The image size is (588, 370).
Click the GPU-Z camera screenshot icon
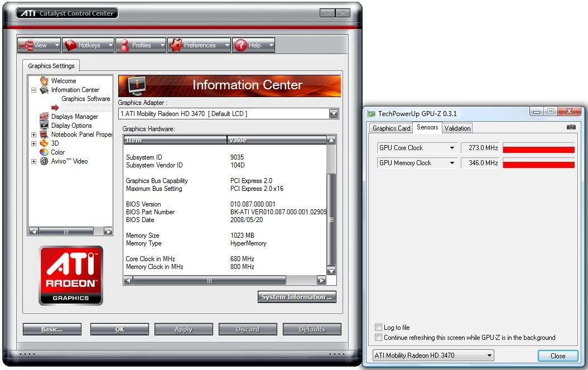click(x=571, y=127)
